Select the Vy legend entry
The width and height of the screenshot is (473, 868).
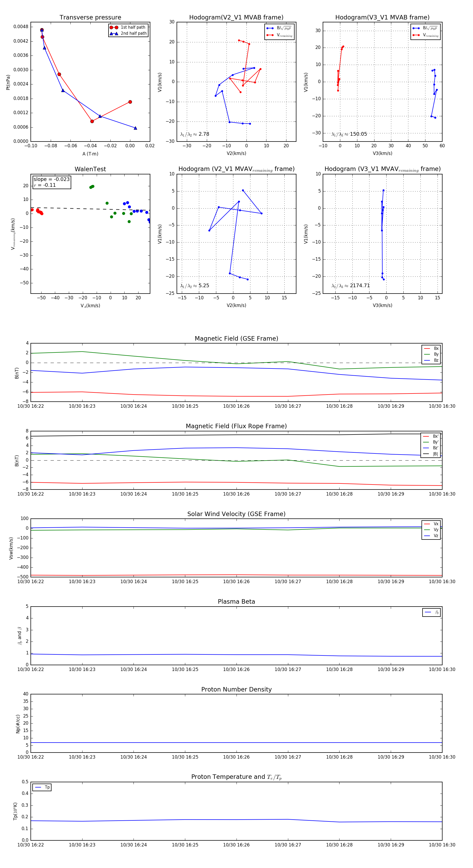(431, 530)
